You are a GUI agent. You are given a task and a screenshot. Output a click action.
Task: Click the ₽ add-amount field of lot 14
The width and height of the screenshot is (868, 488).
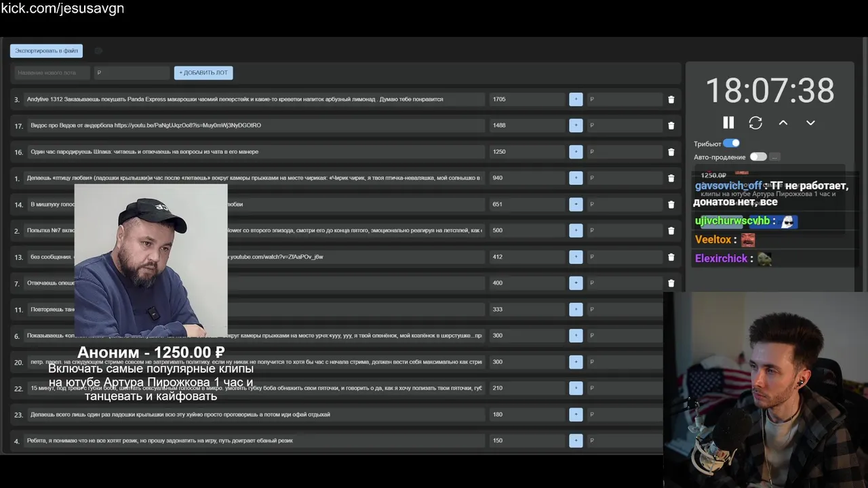(x=624, y=204)
